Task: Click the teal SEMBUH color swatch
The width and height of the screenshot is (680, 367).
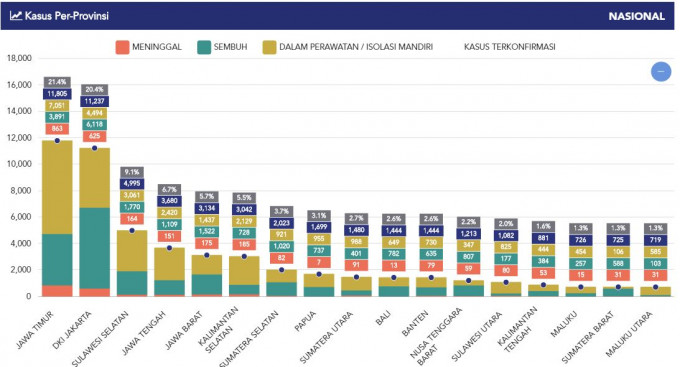Action: tap(204, 47)
